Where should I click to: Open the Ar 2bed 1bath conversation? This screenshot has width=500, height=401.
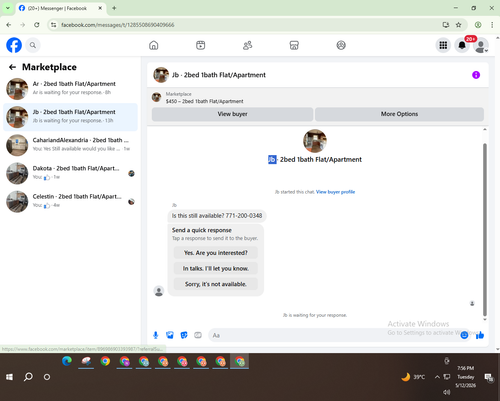pyautogui.click(x=70, y=89)
